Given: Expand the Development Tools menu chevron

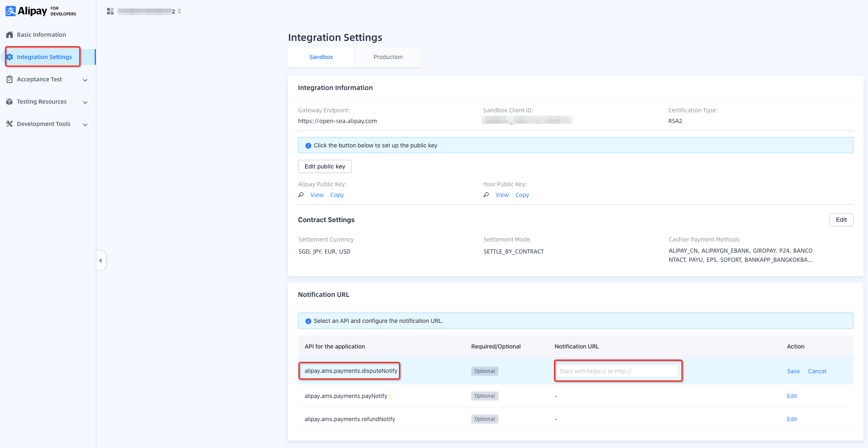Looking at the screenshot, I should pos(85,125).
